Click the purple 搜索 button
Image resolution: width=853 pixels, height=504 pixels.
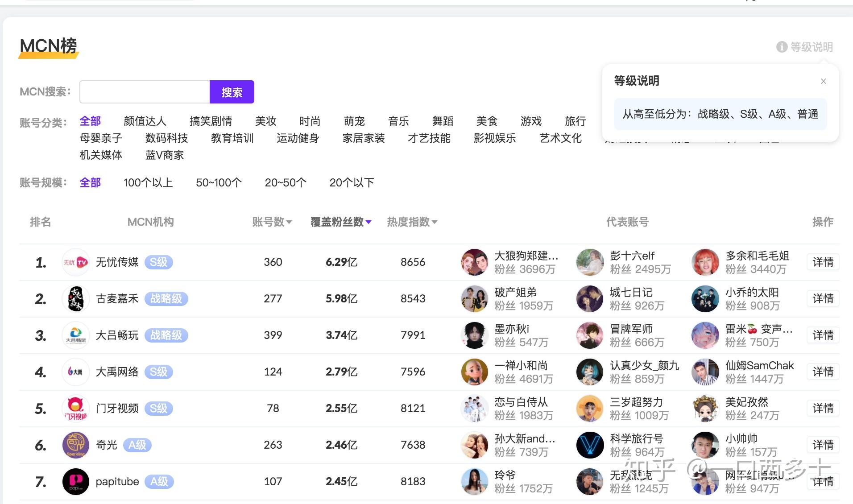tap(232, 92)
